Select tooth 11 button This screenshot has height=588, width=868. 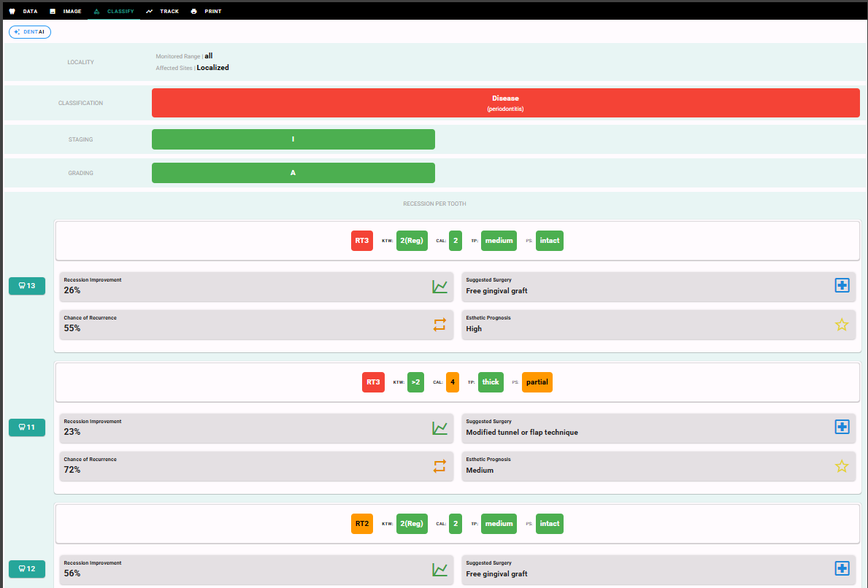[27, 428]
